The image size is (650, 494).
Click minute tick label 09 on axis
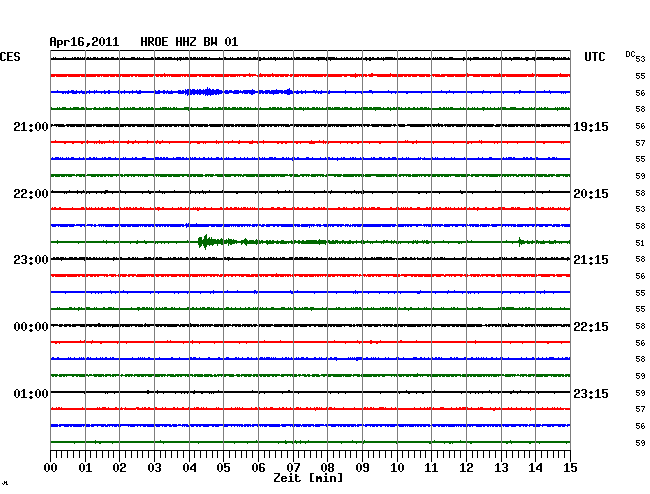362,467
